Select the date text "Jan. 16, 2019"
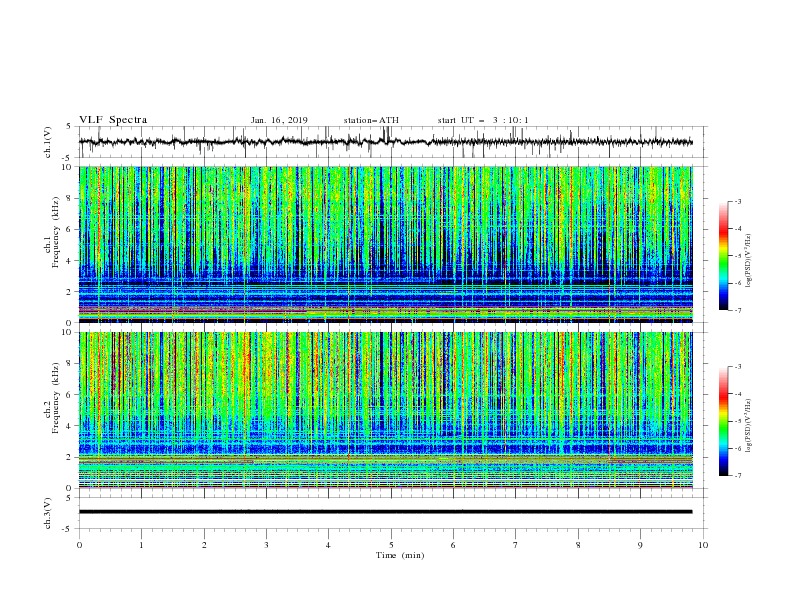Screen dimensions: 792x612 click(x=279, y=120)
